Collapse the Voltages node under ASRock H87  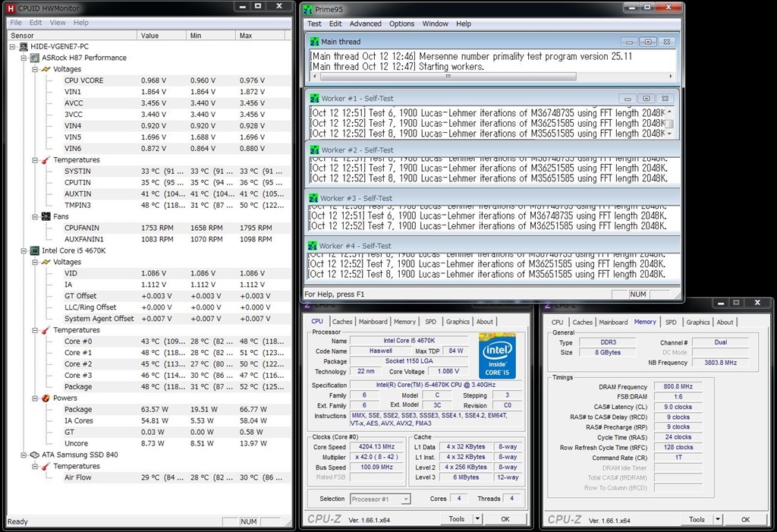35,69
